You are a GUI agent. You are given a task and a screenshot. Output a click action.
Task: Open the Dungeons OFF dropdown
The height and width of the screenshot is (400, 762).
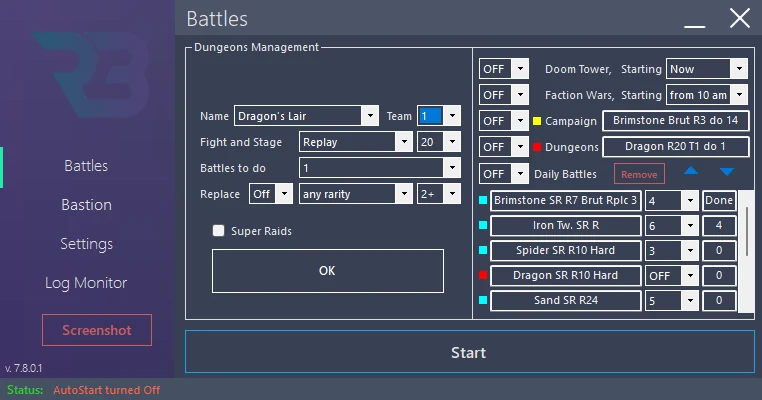pos(520,147)
